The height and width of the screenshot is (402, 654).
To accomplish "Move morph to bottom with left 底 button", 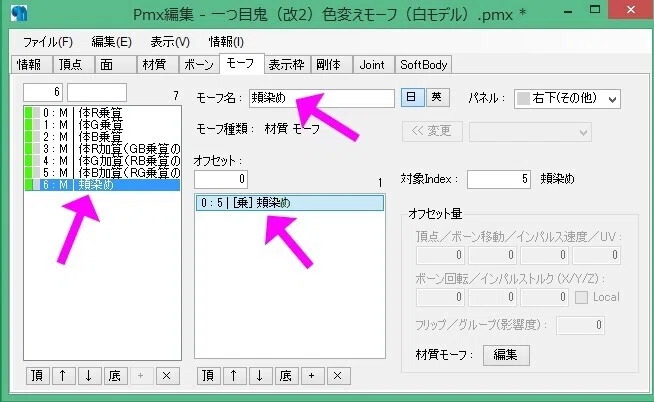I will coord(115,376).
